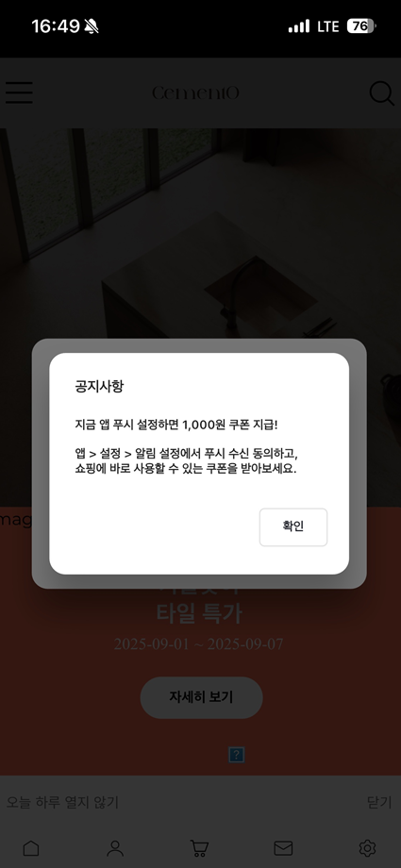Open the mail envelope icon
Screen dimensions: 401x868
point(284,848)
